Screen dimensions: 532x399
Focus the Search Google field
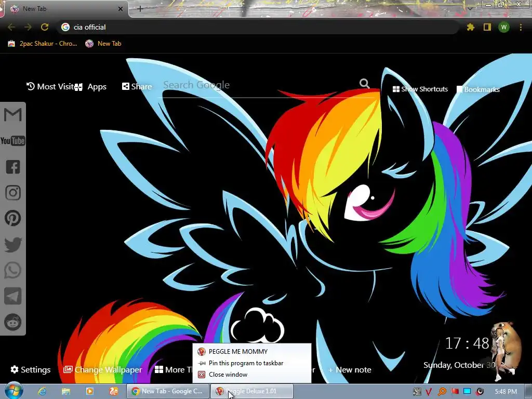(x=260, y=85)
